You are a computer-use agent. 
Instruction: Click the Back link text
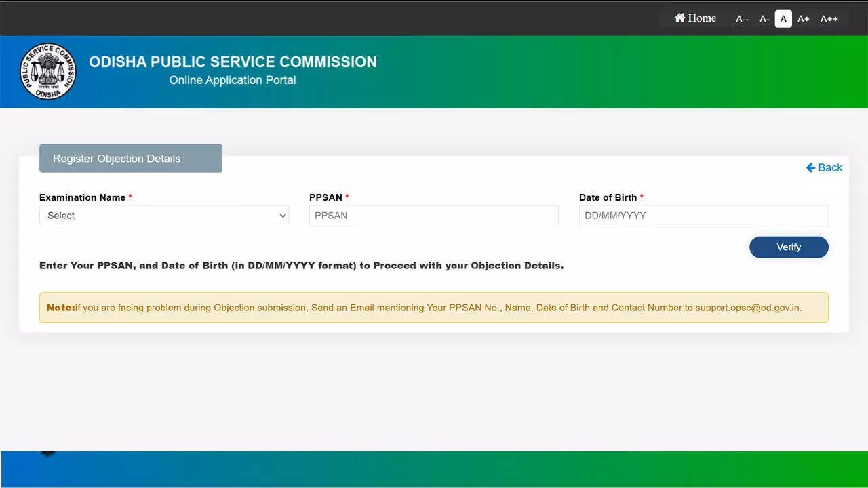coord(830,168)
